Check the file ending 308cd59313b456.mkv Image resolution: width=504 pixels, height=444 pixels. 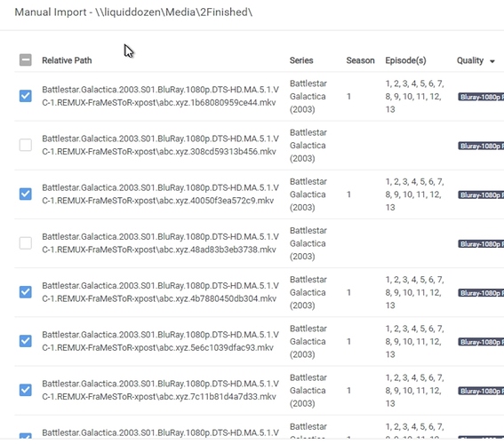pyautogui.click(x=26, y=145)
